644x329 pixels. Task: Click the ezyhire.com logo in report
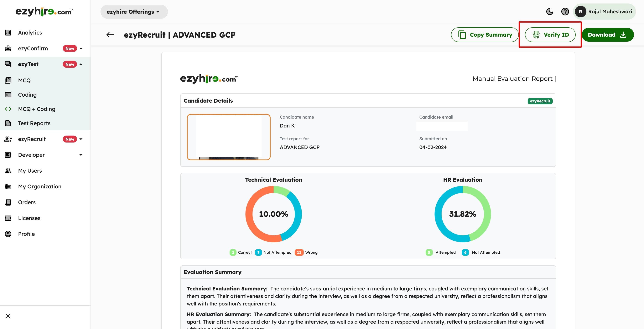tap(209, 79)
